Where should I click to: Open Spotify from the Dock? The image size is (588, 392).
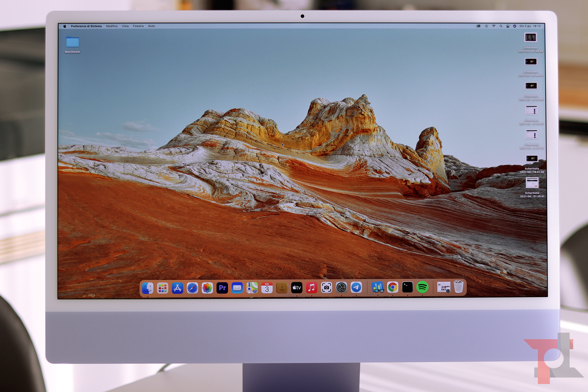(x=422, y=287)
